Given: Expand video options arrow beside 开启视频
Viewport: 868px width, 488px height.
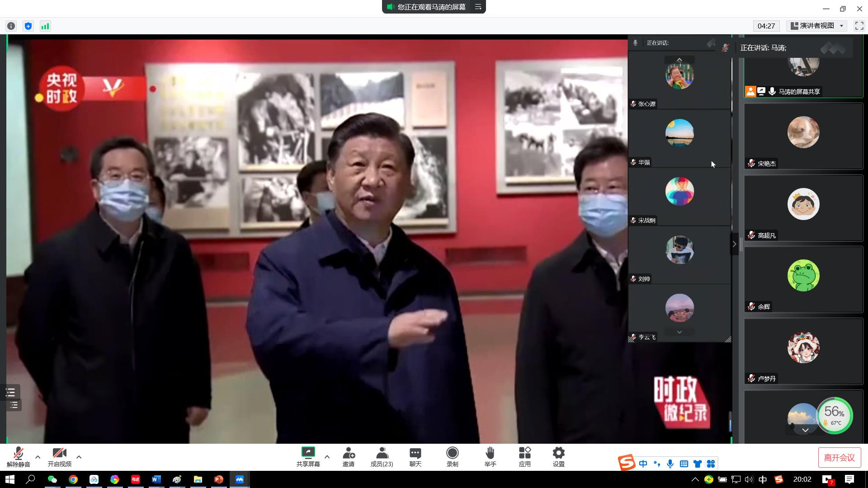Looking at the screenshot, I should click(79, 457).
